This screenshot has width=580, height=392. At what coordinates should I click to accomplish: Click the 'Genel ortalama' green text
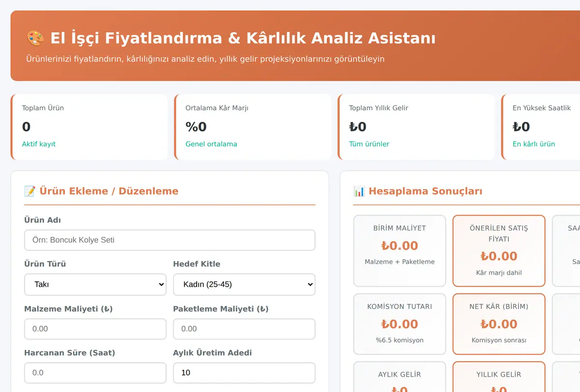pyautogui.click(x=211, y=144)
